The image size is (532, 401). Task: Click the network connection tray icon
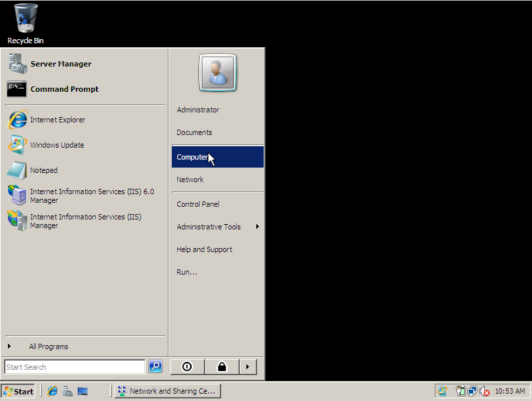(x=472, y=391)
